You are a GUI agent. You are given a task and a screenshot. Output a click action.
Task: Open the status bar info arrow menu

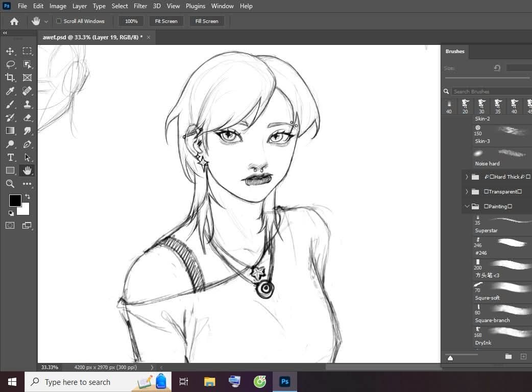pyautogui.click(x=152, y=367)
